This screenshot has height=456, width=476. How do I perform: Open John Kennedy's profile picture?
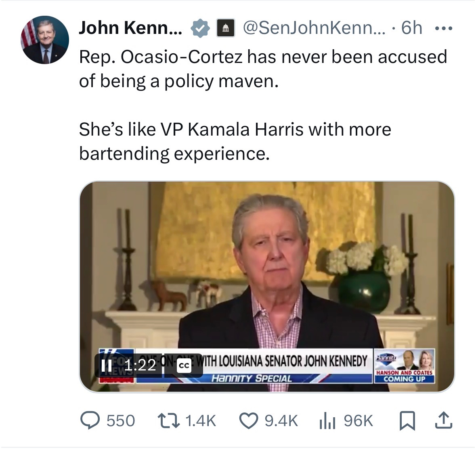coord(45,40)
